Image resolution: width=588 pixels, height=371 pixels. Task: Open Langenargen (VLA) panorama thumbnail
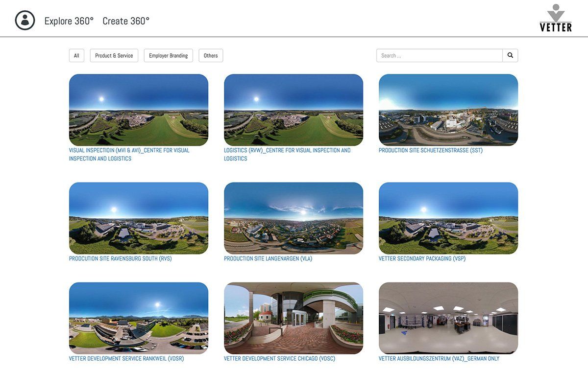(294, 218)
